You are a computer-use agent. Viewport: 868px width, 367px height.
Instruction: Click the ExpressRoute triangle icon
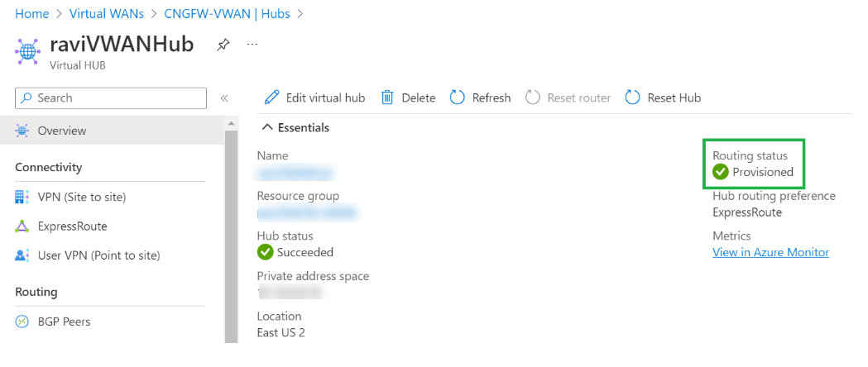[x=22, y=226]
